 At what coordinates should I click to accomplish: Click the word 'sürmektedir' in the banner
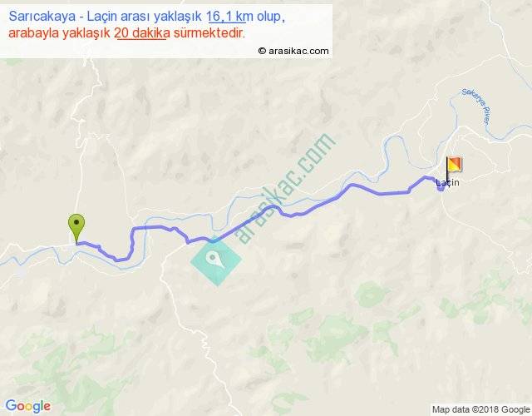click(x=209, y=33)
